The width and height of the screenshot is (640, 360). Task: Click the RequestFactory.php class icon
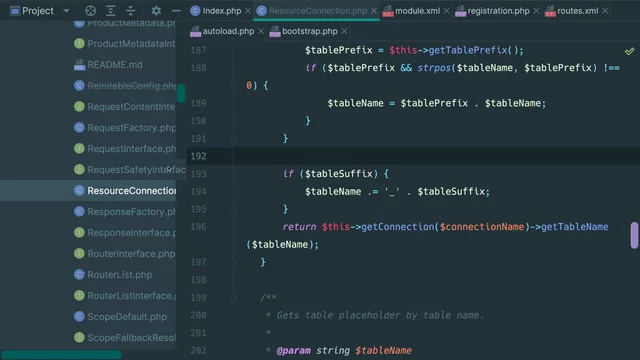(x=79, y=128)
